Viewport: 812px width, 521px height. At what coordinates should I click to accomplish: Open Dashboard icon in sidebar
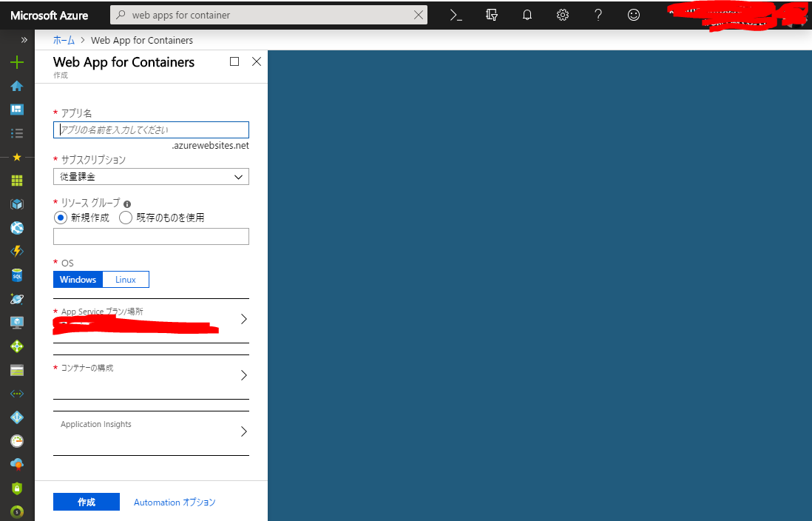[x=17, y=110]
